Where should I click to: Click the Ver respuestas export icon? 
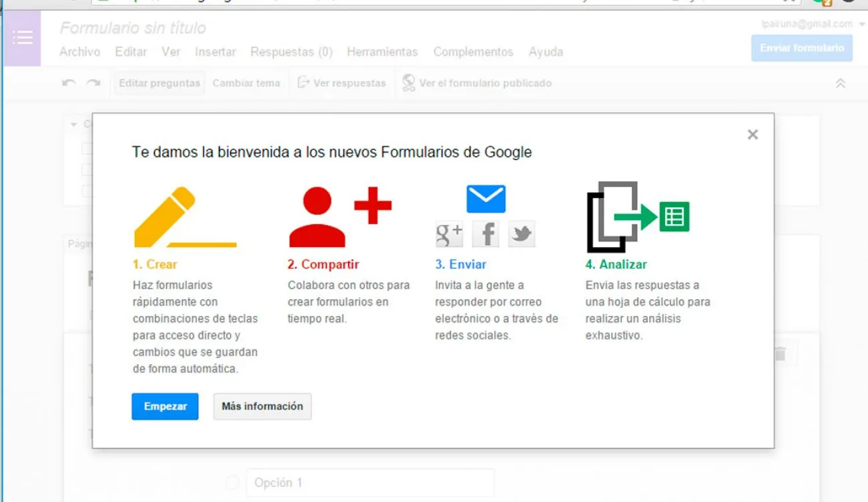[304, 82]
